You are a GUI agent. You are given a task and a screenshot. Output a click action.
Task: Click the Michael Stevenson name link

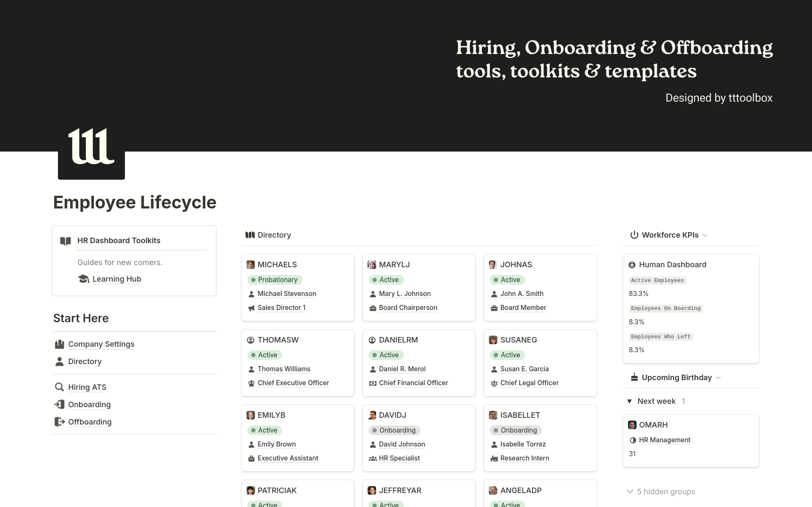click(287, 294)
